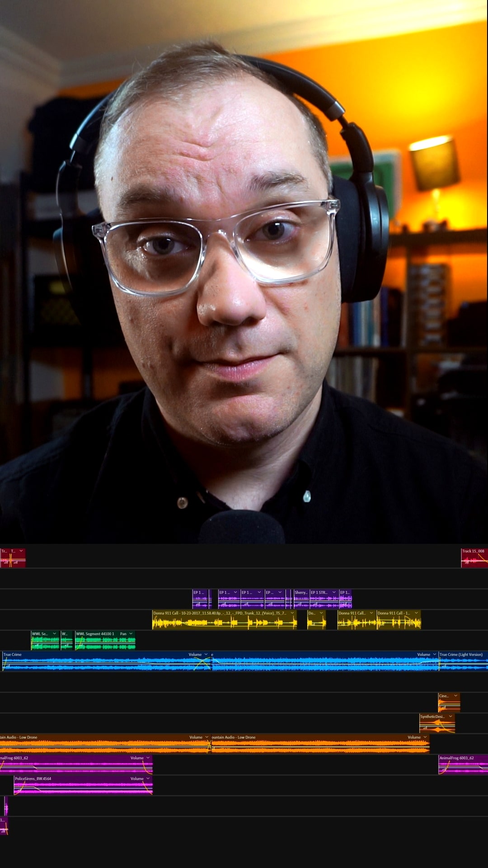Click the gain icon on Track 15_008 clip
Screen dimensions: 488x868
[x=466, y=562]
